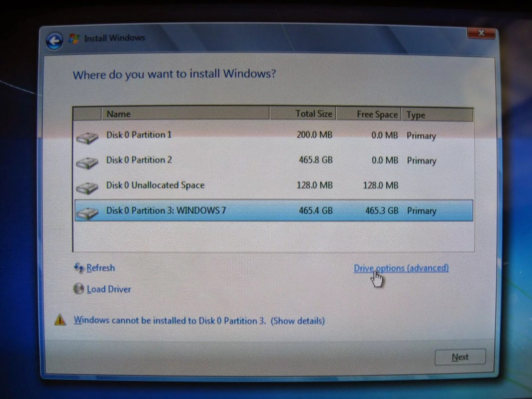Select Disk 0 Partition 3: WINDOWS 7 row
Viewport: 532px width, 399px height.
tap(274, 210)
